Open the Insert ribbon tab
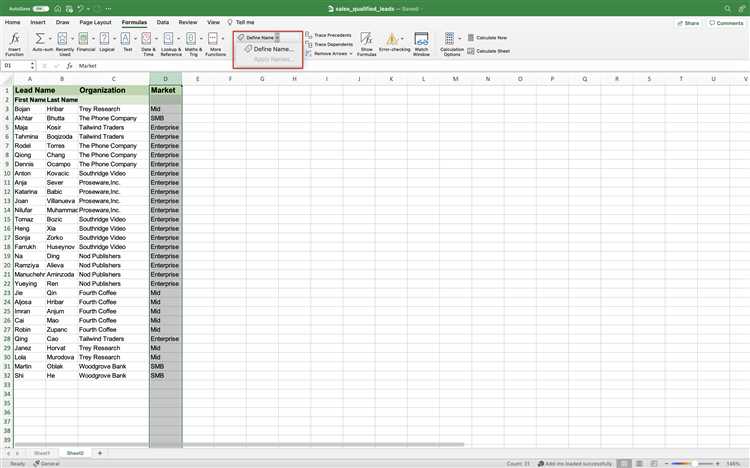 pyautogui.click(x=38, y=22)
